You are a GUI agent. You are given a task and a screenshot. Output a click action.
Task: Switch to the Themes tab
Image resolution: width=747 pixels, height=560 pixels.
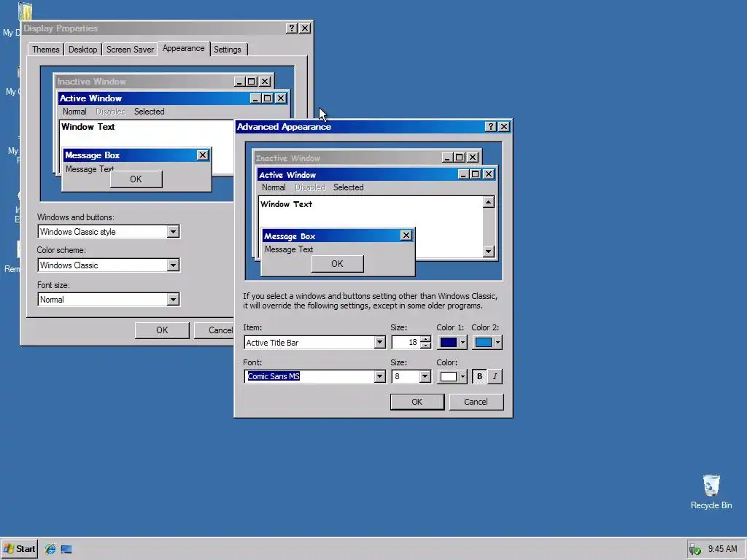click(x=46, y=50)
